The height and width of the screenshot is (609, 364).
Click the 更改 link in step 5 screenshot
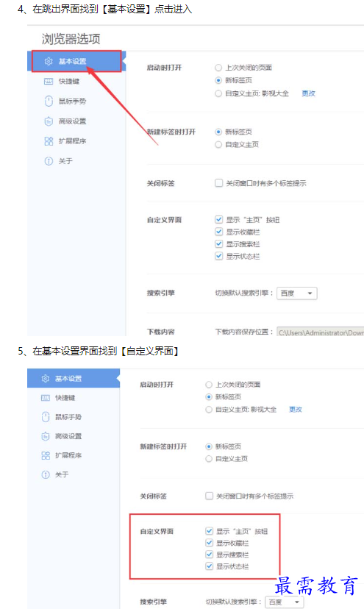(x=296, y=410)
